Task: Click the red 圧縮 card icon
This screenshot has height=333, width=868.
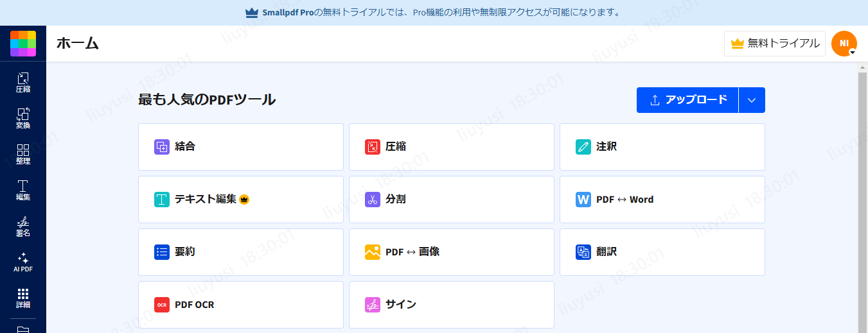Action: pyautogui.click(x=373, y=147)
